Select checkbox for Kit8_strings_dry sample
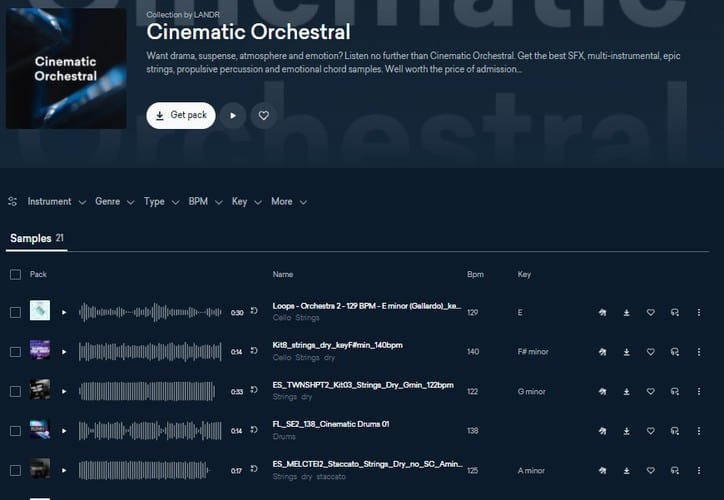Screen dimensions: 724x500 pyautogui.click(x=15, y=352)
